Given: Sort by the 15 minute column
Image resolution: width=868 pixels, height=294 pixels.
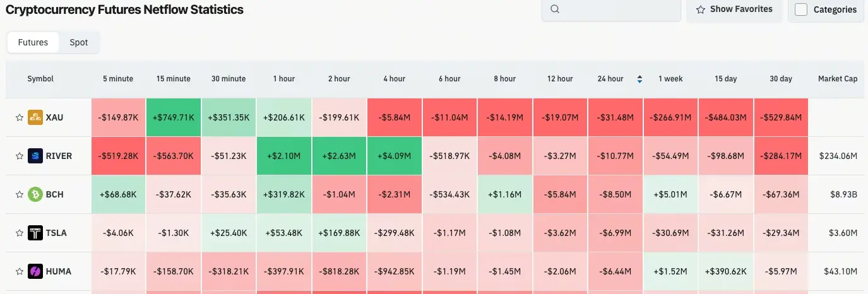Looking at the screenshot, I should tap(173, 79).
